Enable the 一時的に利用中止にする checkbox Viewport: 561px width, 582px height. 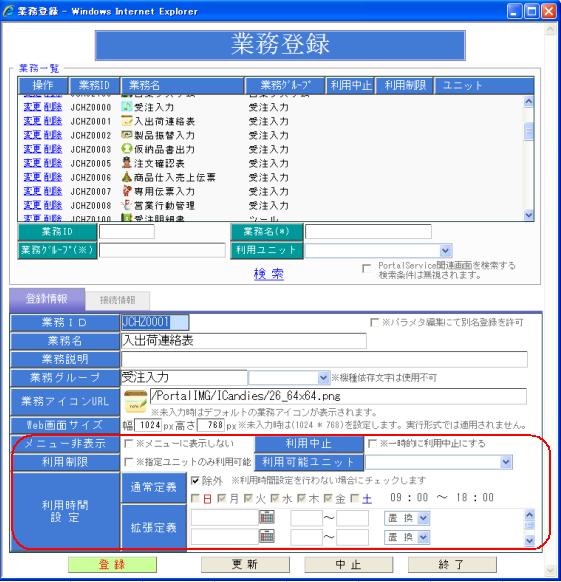372,444
